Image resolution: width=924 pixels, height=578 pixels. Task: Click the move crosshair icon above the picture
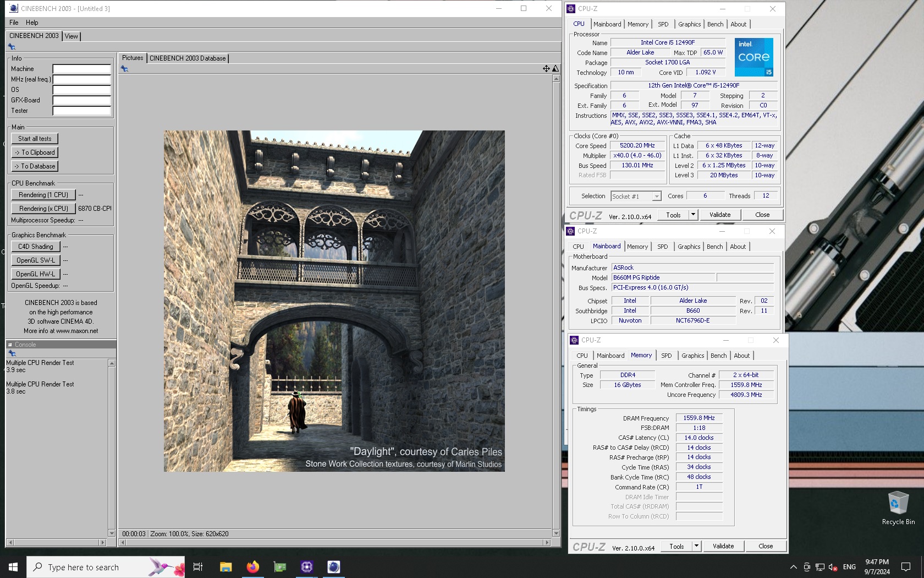(x=546, y=69)
